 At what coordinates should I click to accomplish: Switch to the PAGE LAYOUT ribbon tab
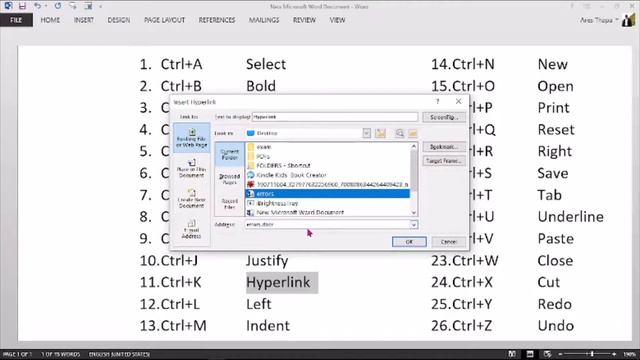pos(164,20)
